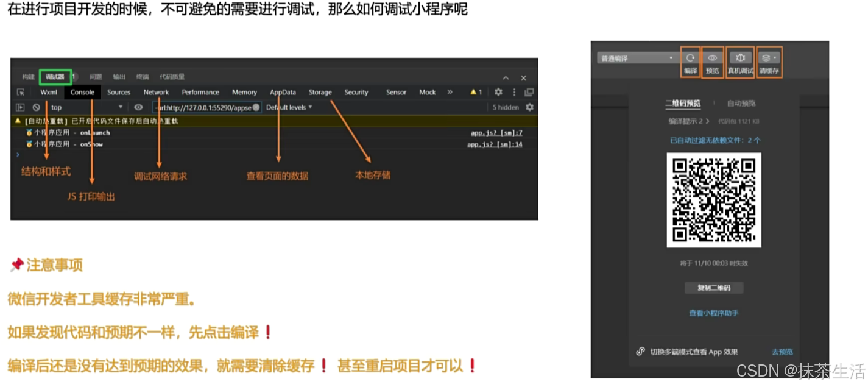Expand the 编译提示 2 section
The image size is (868, 387).
[x=688, y=121]
